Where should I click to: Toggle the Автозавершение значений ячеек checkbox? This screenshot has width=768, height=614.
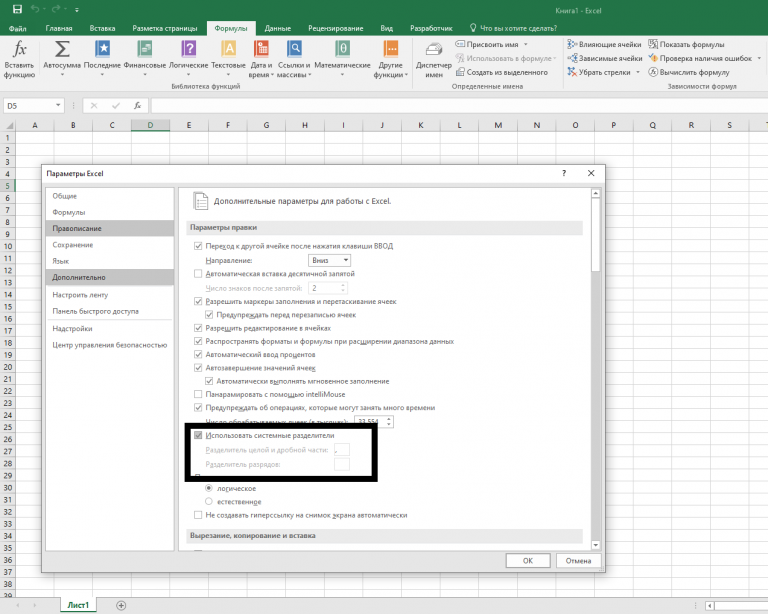click(x=198, y=367)
